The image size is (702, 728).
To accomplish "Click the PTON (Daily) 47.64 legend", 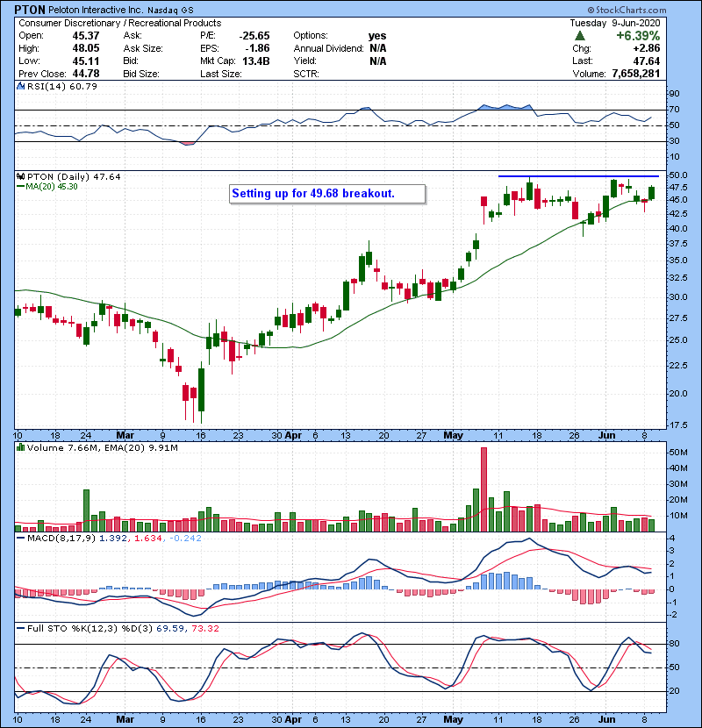I will (74, 176).
